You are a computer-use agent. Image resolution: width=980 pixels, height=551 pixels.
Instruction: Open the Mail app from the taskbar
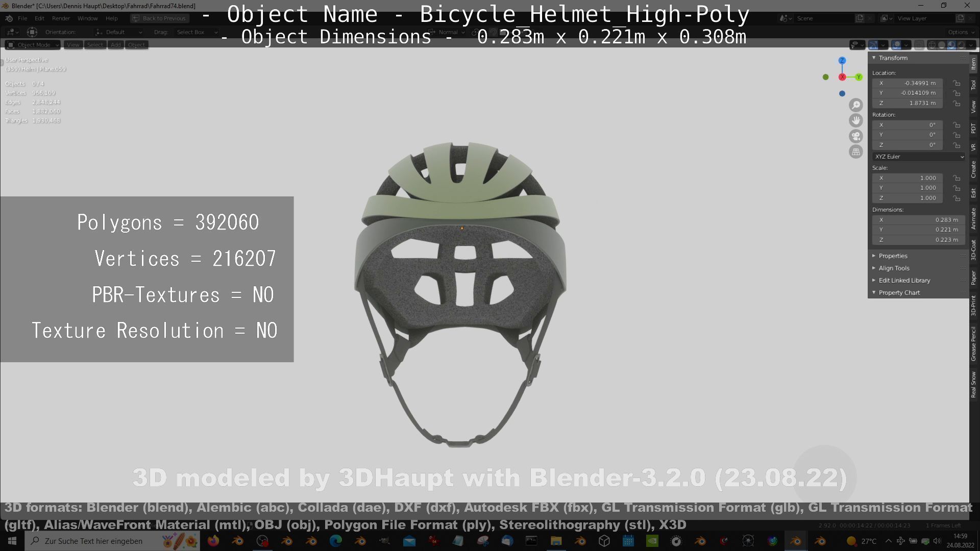coord(409,541)
